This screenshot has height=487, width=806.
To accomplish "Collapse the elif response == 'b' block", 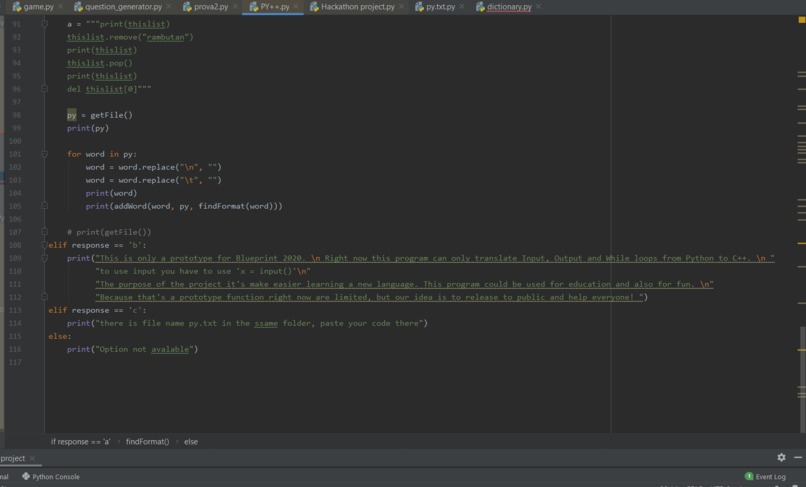I will 45,245.
